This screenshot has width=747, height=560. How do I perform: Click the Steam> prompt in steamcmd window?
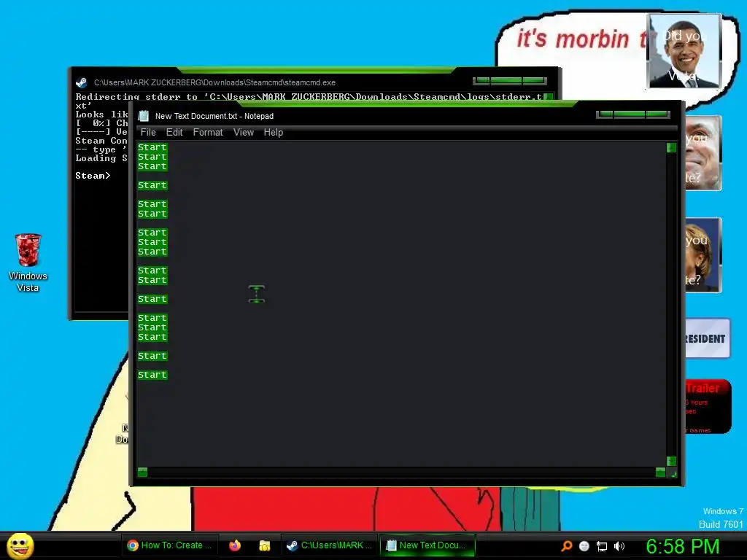[93, 176]
